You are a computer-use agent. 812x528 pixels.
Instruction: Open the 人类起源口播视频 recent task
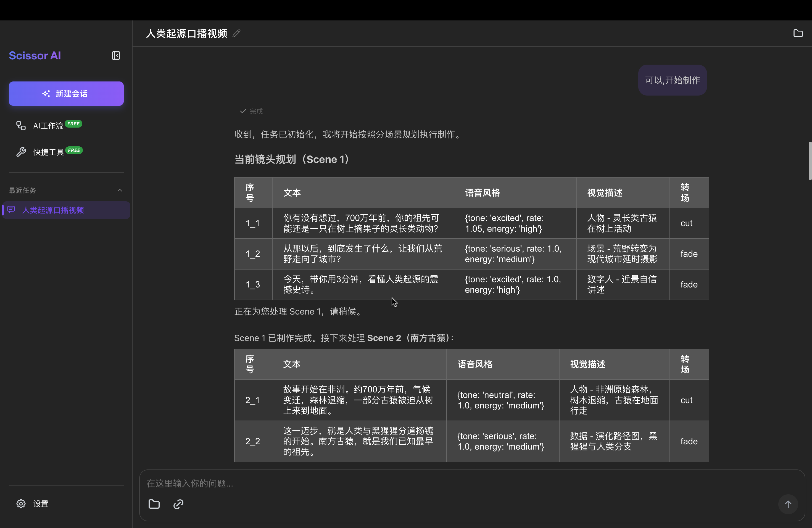[53, 210]
